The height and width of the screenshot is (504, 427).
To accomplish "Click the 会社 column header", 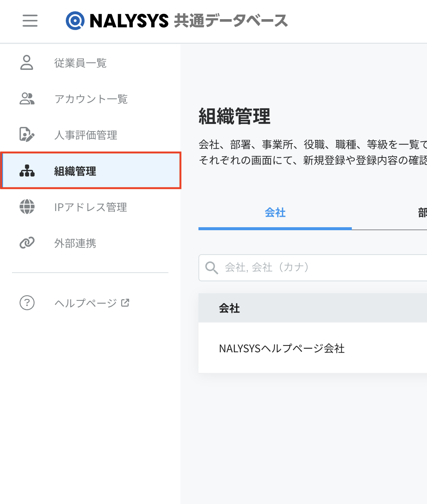I will 229,308.
